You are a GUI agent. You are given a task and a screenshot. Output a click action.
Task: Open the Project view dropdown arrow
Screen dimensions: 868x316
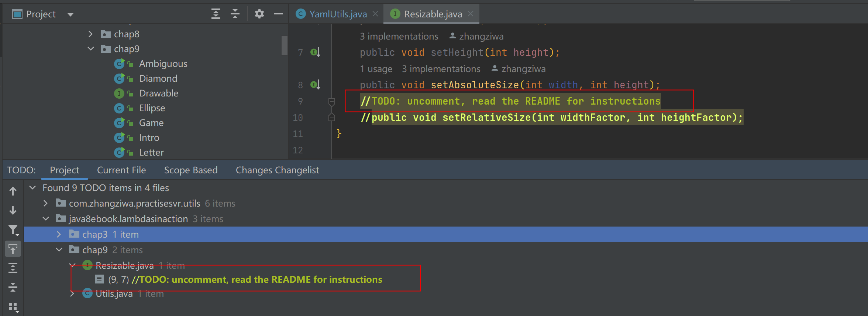pyautogui.click(x=70, y=14)
